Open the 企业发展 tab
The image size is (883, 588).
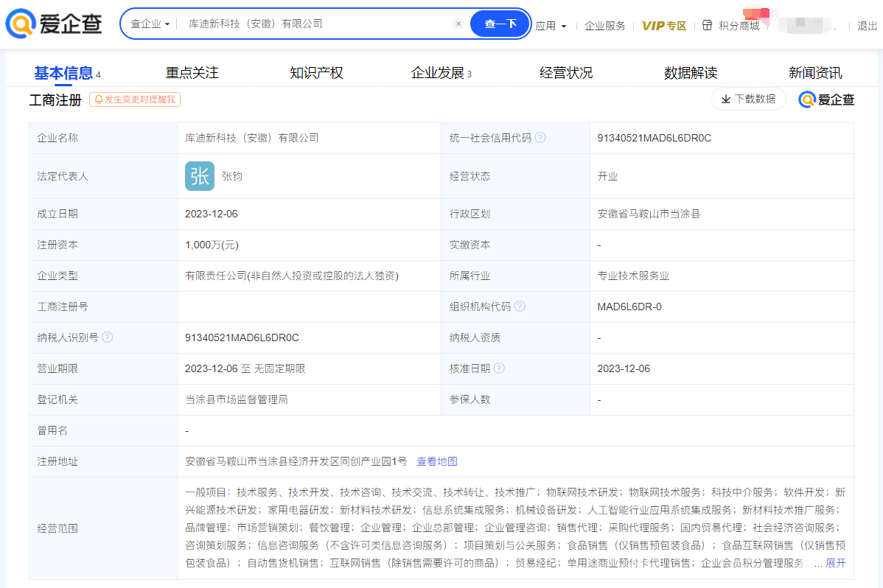pyautogui.click(x=442, y=73)
